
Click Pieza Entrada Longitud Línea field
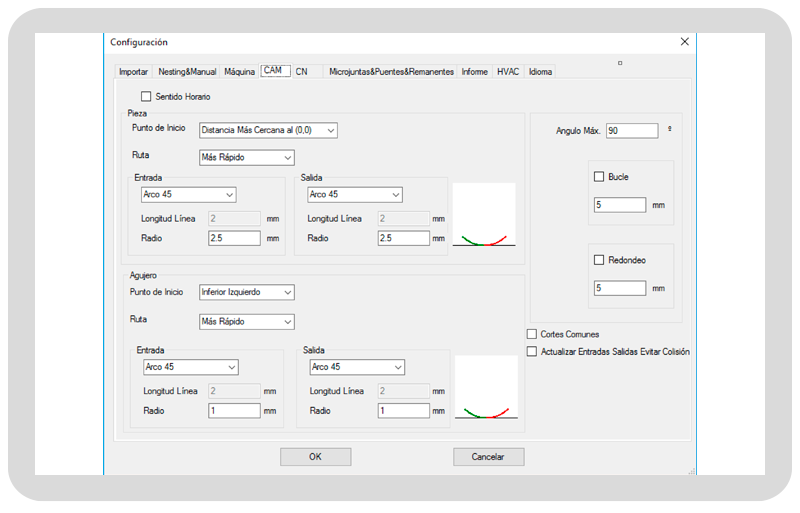(x=234, y=218)
